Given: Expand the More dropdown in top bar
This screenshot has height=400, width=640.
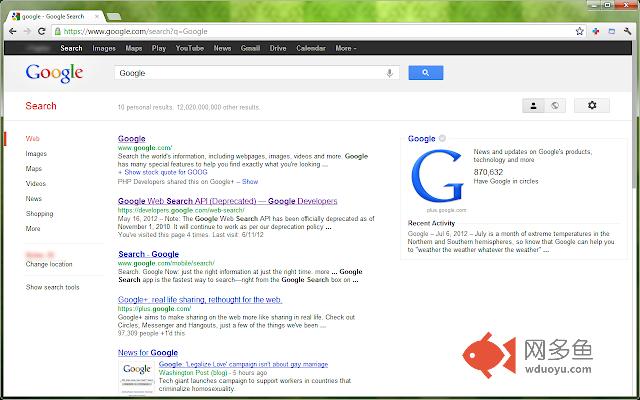Looking at the screenshot, I should (x=346, y=48).
